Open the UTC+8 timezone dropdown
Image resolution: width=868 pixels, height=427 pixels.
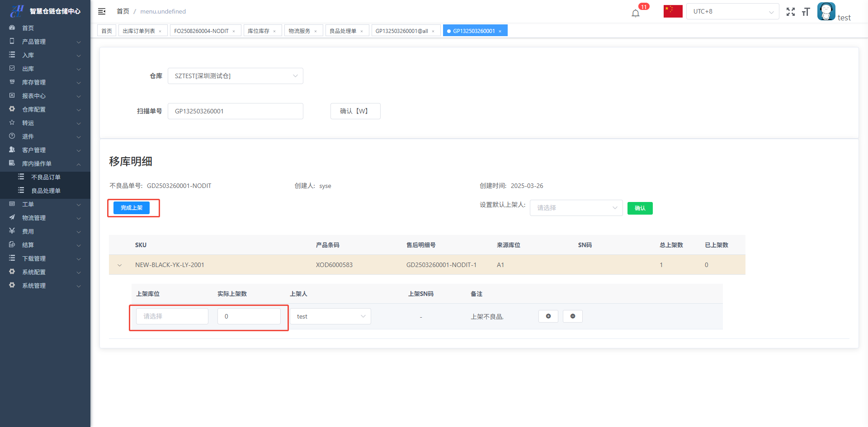click(x=732, y=11)
